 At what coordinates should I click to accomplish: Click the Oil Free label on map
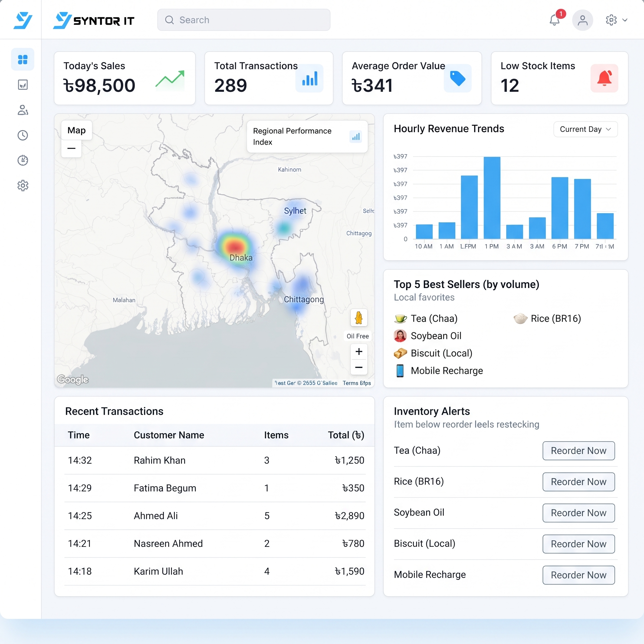point(358,336)
